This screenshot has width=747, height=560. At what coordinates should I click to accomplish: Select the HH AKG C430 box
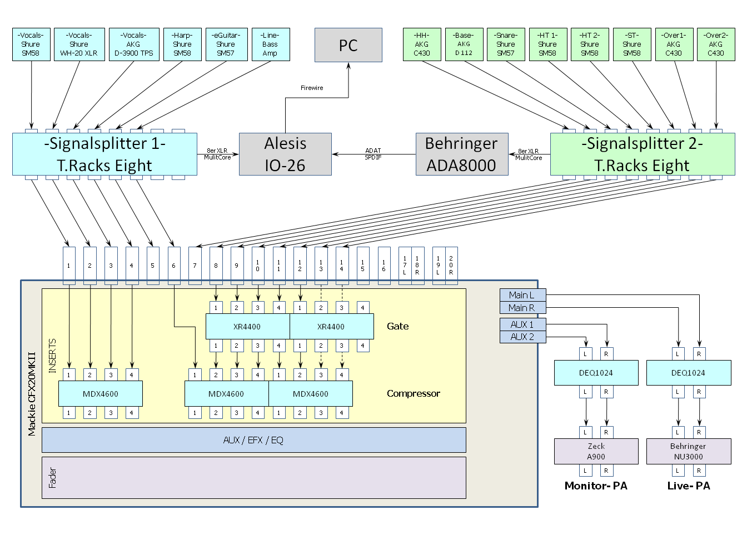(x=422, y=44)
